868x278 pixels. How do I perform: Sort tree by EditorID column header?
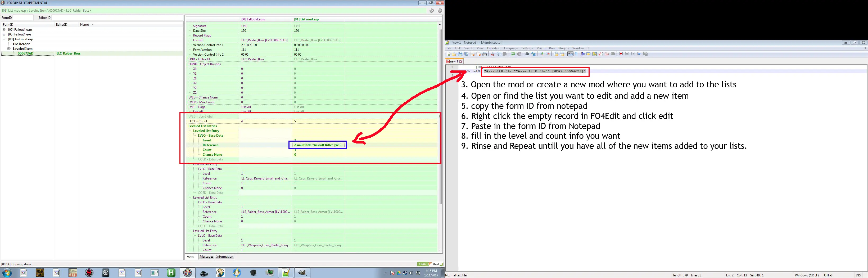(66, 25)
